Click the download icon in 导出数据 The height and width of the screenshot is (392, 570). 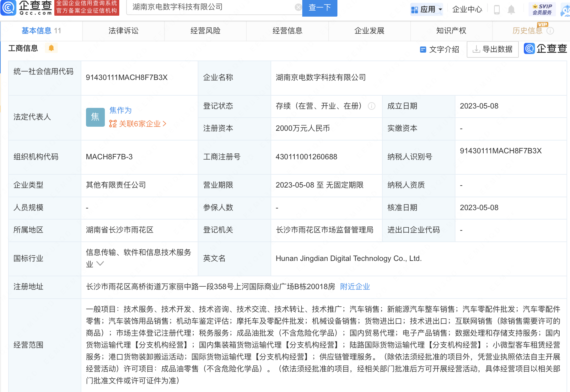click(x=476, y=49)
